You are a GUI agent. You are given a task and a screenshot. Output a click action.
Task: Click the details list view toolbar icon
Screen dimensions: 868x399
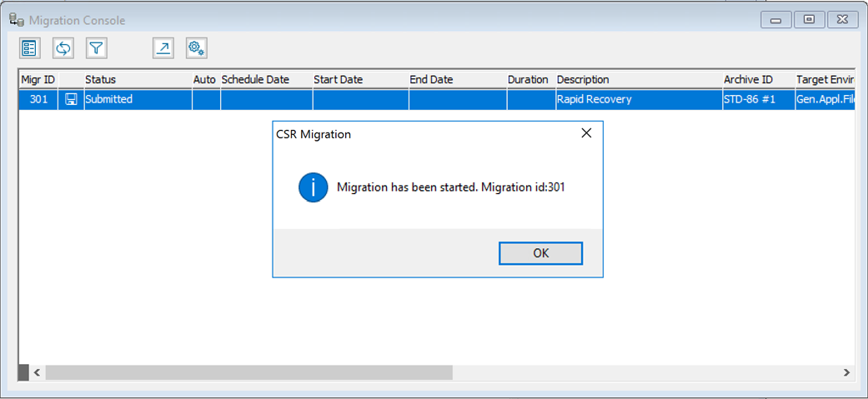[30, 48]
